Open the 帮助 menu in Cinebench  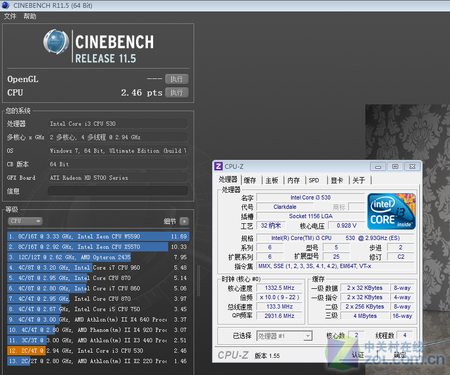tap(30, 16)
